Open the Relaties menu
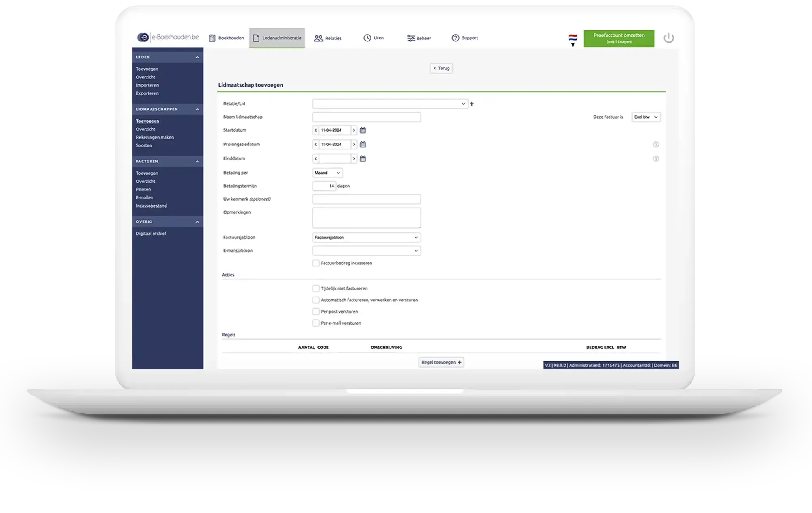Viewport: 812px width, 513px height. pyautogui.click(x=328, y=38)
